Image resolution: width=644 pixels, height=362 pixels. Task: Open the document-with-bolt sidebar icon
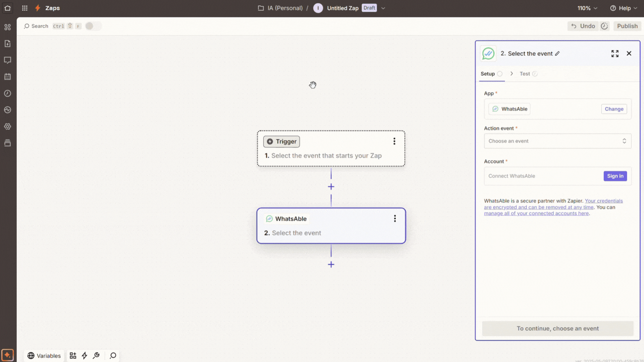coord(8,44)
